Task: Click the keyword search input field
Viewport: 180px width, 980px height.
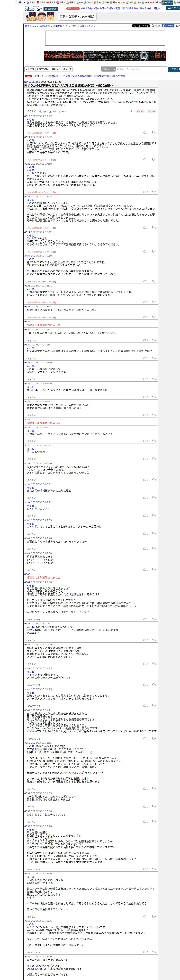Action: (142, 69)
